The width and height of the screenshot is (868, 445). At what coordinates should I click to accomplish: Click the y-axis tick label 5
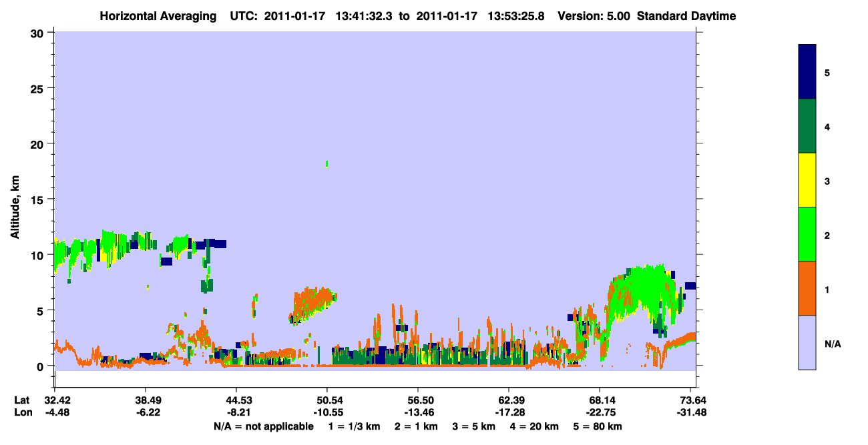42,310
